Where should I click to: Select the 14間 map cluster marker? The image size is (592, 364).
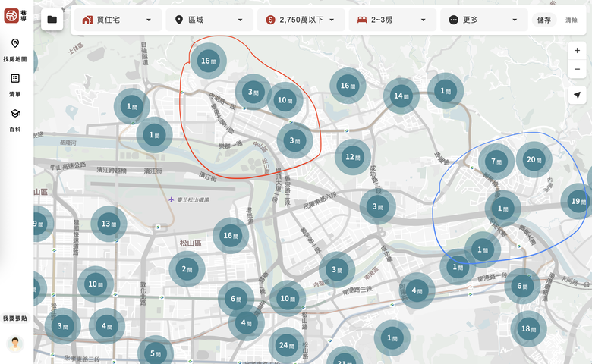click(401, 96)
